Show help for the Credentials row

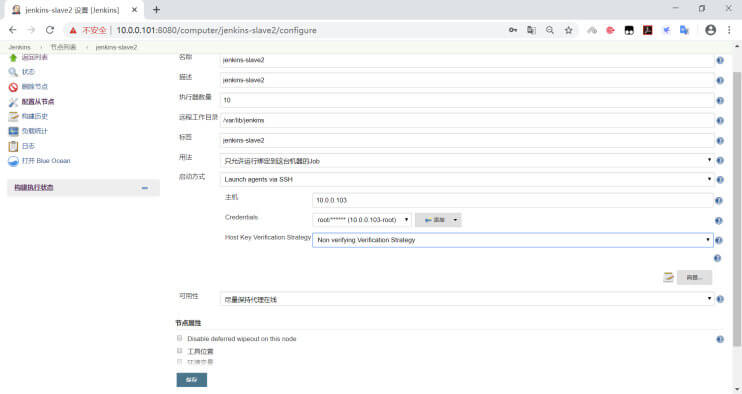click(718, 220)
